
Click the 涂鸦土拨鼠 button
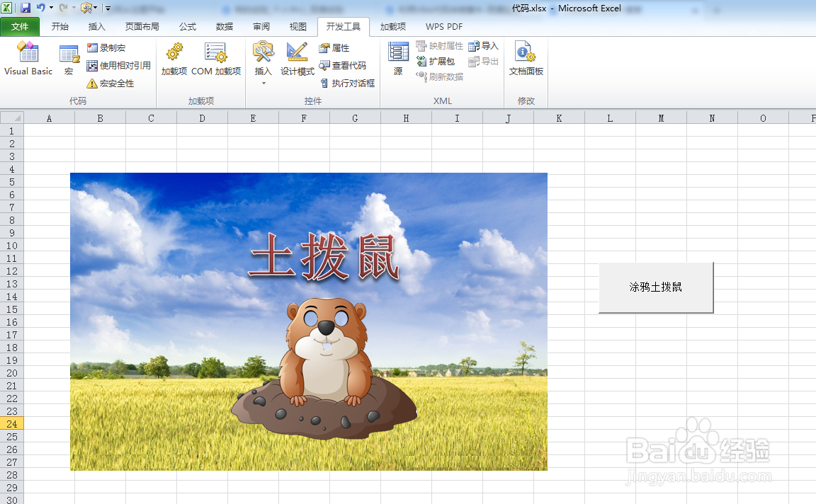(656, 287)
